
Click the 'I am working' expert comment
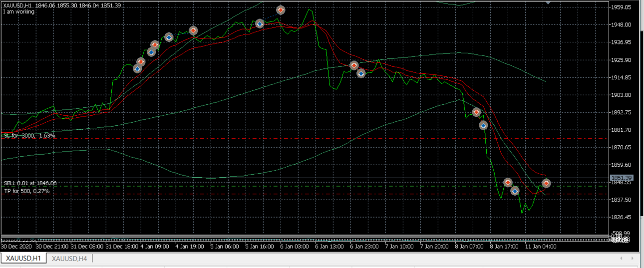(x=19, y=11)
